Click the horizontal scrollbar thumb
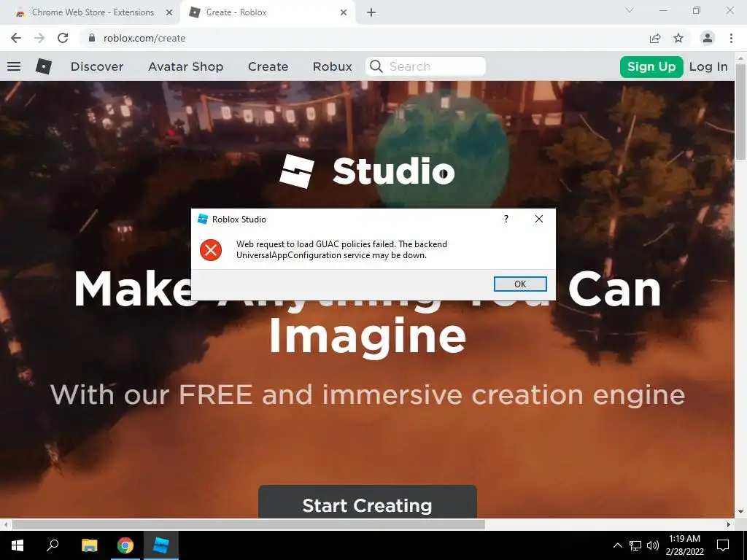The width and height of the screenshot is (747, 560). pyautogui.click(x=248, y=524)
